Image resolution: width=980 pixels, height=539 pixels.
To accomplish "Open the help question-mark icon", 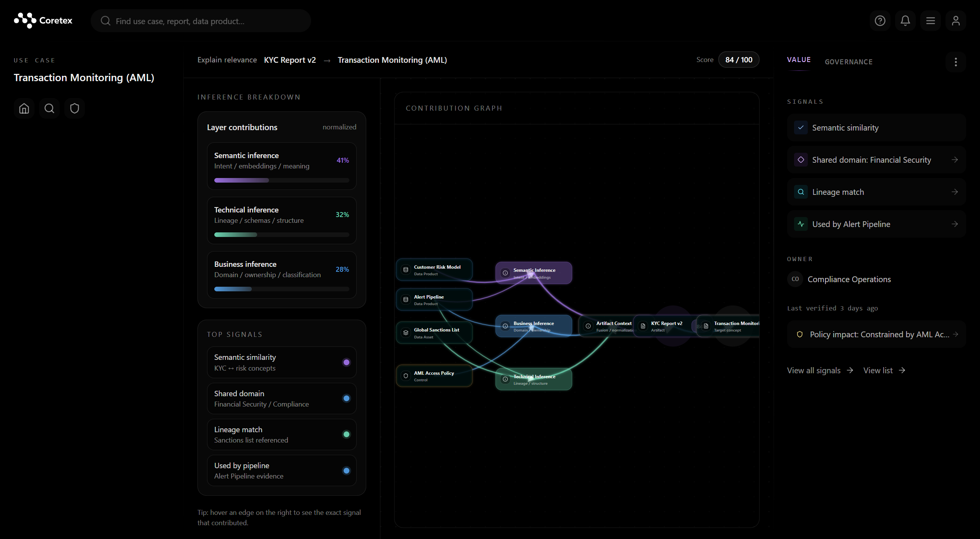I will [880, 21].
